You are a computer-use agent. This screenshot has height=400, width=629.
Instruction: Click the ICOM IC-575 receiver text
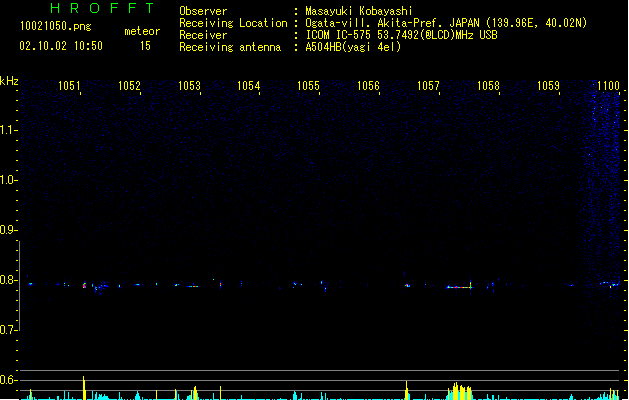pos(401,35)
